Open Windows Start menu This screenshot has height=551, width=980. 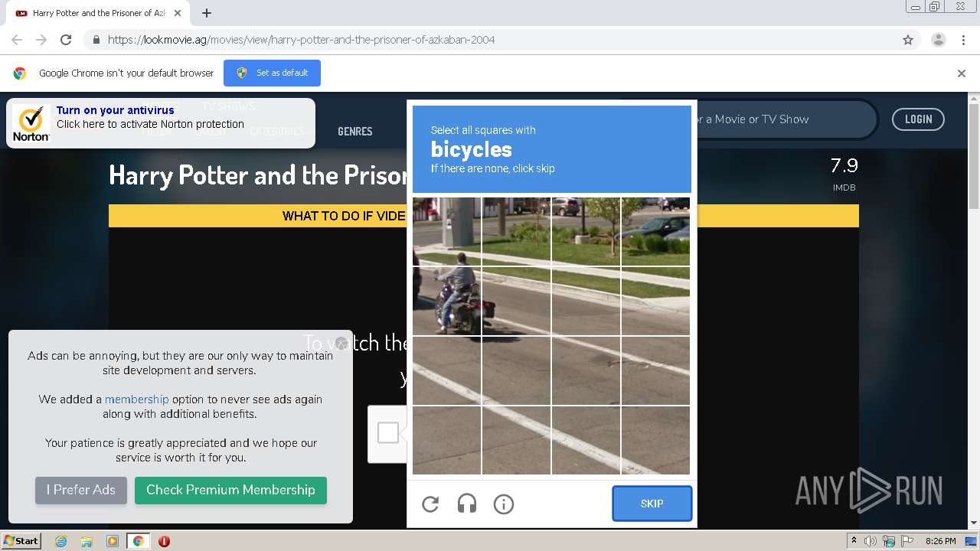(21, 540)
